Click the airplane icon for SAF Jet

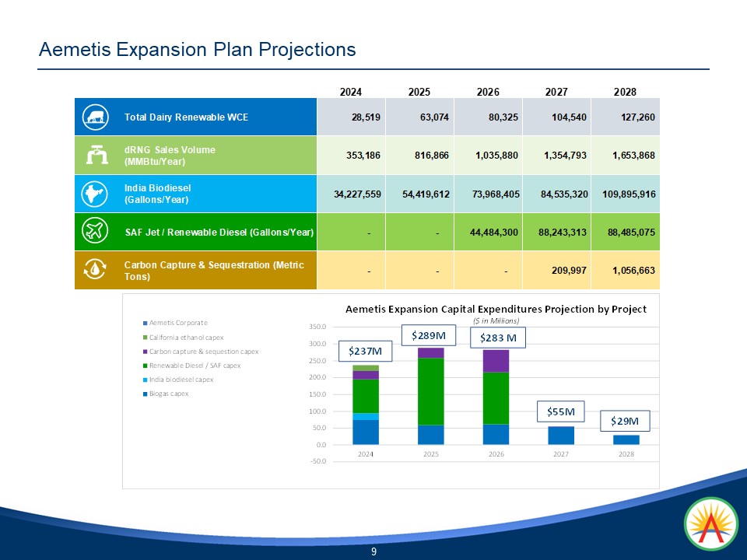pyautogui.click(x=96, y=232)
